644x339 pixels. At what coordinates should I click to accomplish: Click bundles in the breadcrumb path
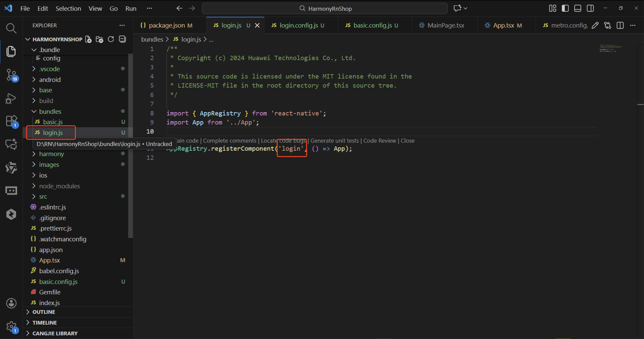click(152, 39)
